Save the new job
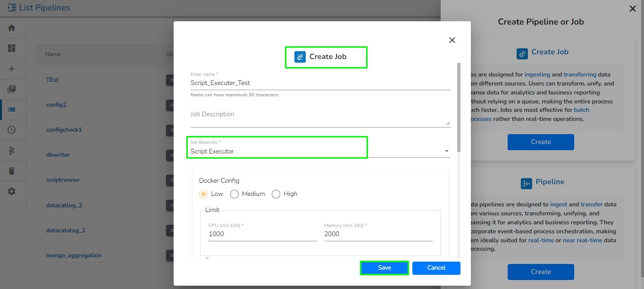This screenshot has width=644, height=289. coord(384,268)
